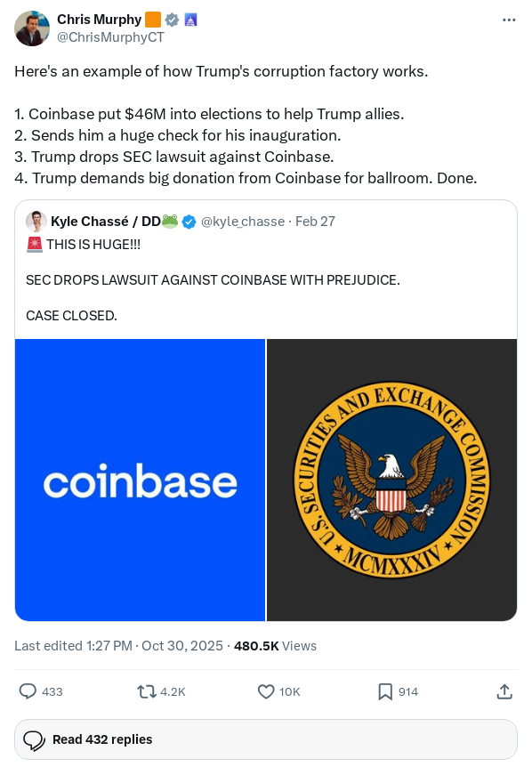Reply to Chris Murphy's post
532x767 pixels.
point(26,691)
